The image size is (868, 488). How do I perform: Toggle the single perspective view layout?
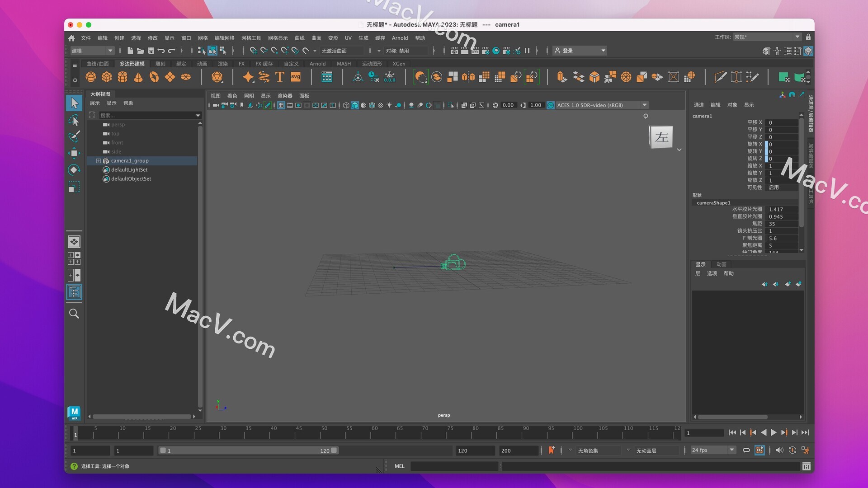pyautogui.click(x=74, y=242)
